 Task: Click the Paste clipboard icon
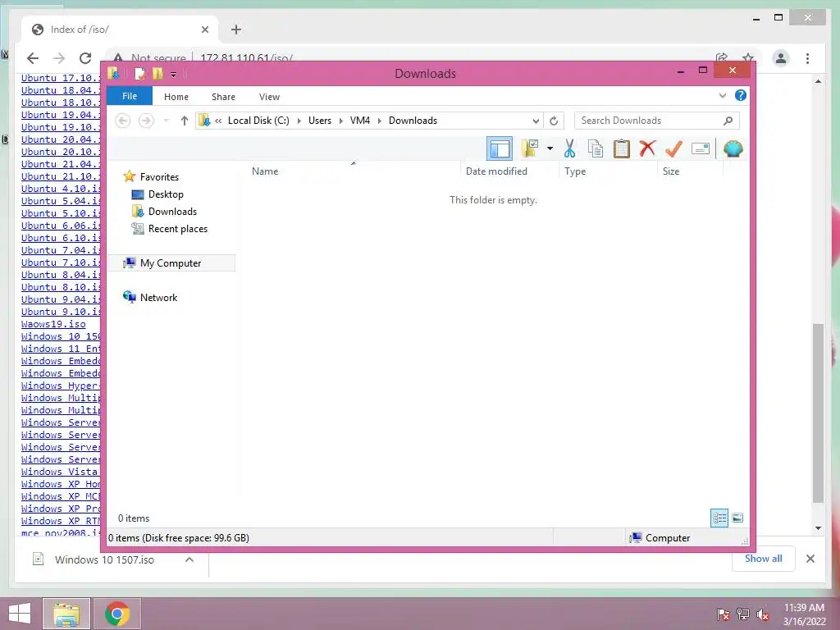click(x=622, y=148)
